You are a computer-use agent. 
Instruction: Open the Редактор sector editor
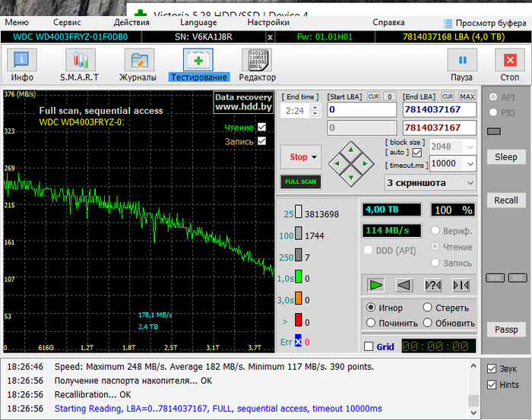[257, 60]
